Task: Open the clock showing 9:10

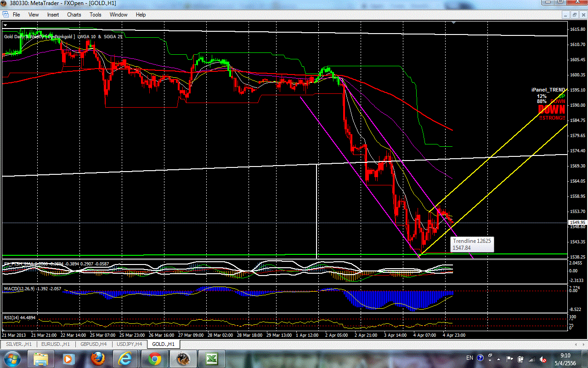Action: [x=565, y=359]
